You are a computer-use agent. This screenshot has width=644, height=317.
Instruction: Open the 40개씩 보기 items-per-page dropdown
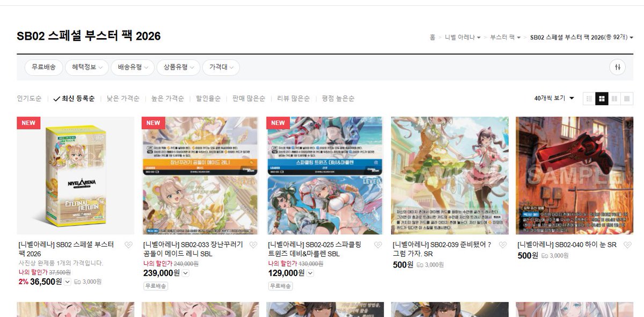point(554,98)
